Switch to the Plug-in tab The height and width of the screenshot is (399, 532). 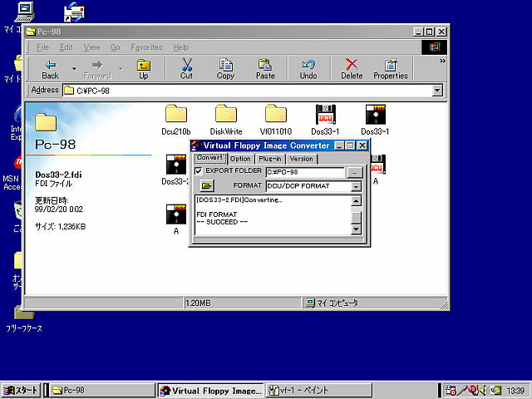coord(270,159)
